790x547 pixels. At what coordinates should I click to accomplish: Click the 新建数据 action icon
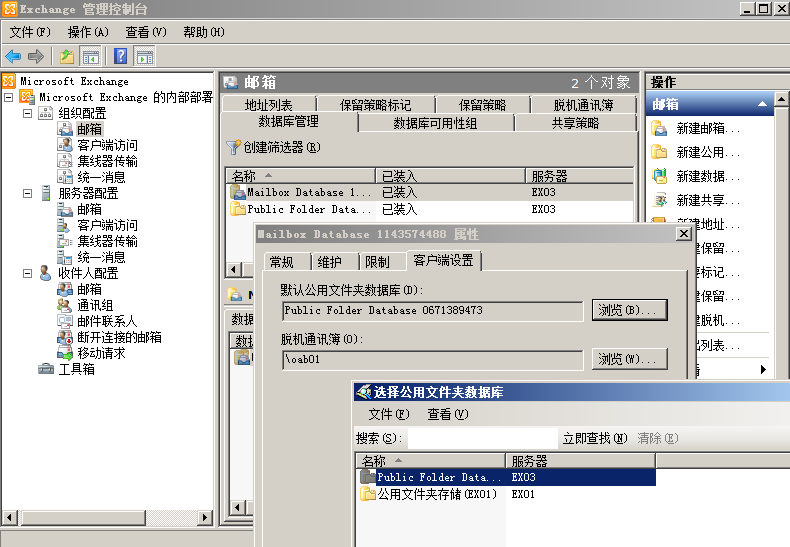(659, 176)
